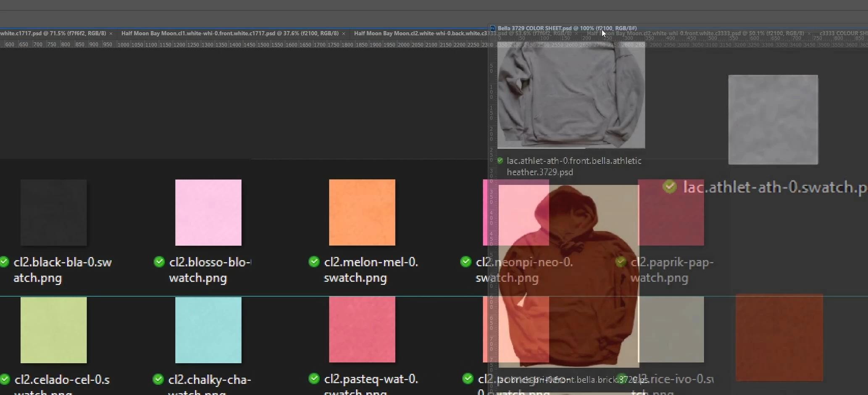
Task: Click green check icon beside cl2.celado-cel-0 file
Action: click(5, 379)
